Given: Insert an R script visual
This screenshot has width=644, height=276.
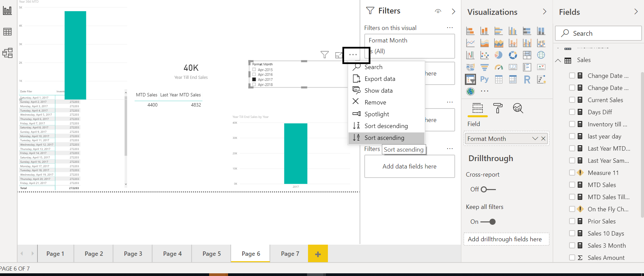Looking at the screenshot, I should (527, 79).
